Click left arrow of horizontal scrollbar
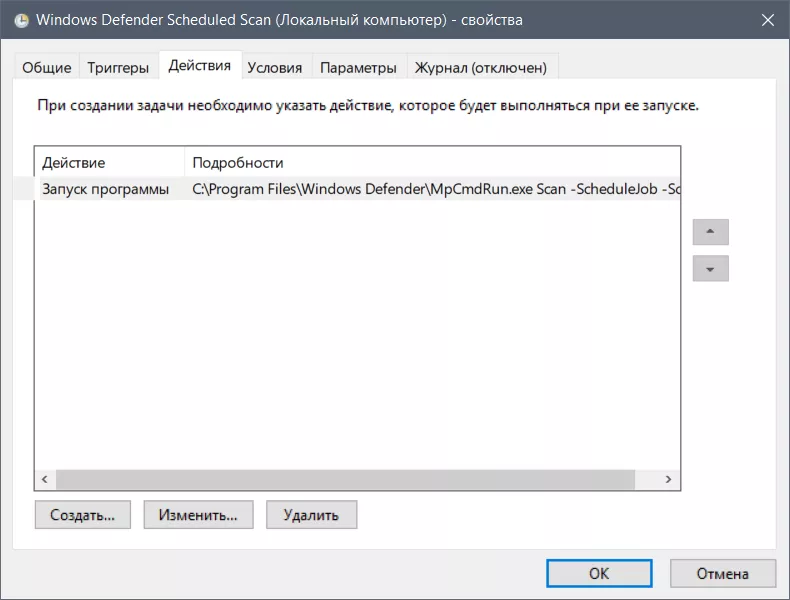 (x=45, y=479)
